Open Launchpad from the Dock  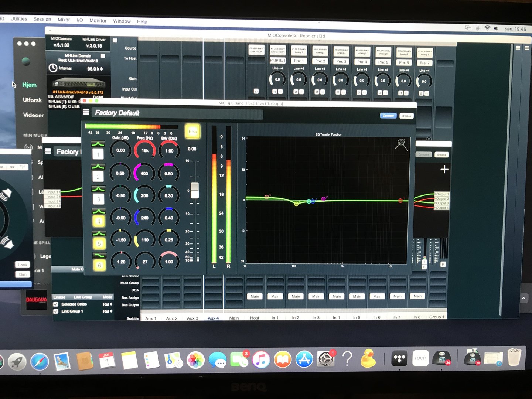point(17,361)
